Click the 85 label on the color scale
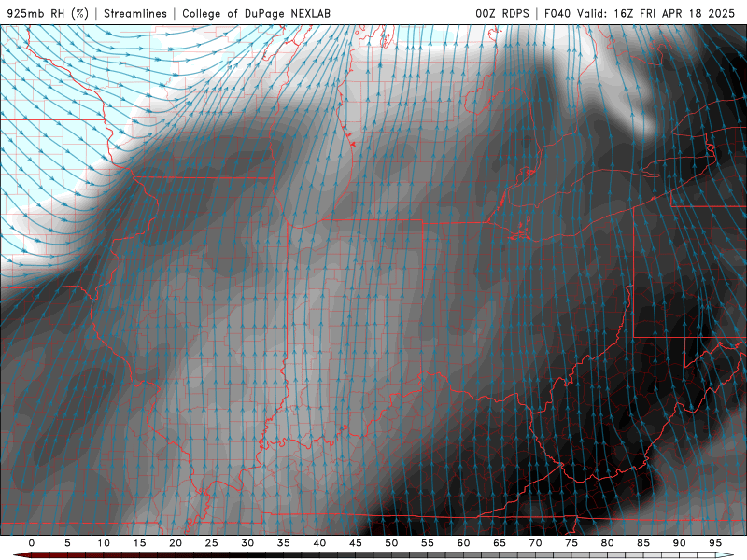This screenshot has height=560, width=747. pos(643,543)
